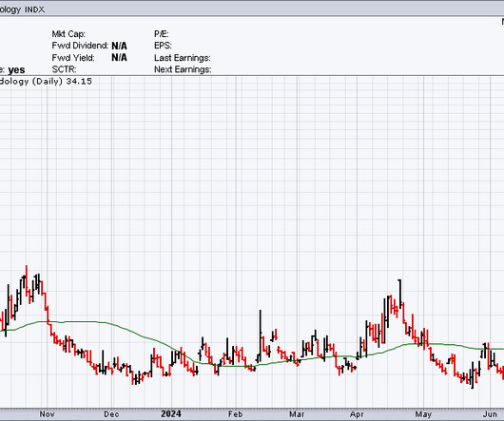The width and height of the screenshot is (504, 421).
Task: Click the Apr label on the date axis
Action: click(x=357, y=414)
